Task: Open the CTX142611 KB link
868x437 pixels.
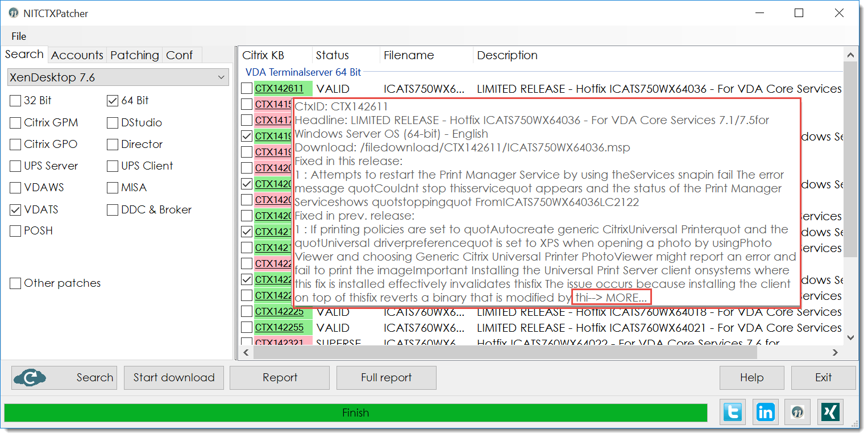Action: coord(279,89)
